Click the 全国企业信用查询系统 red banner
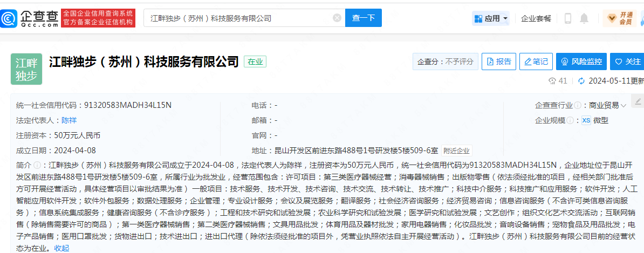 click(98, 18)
